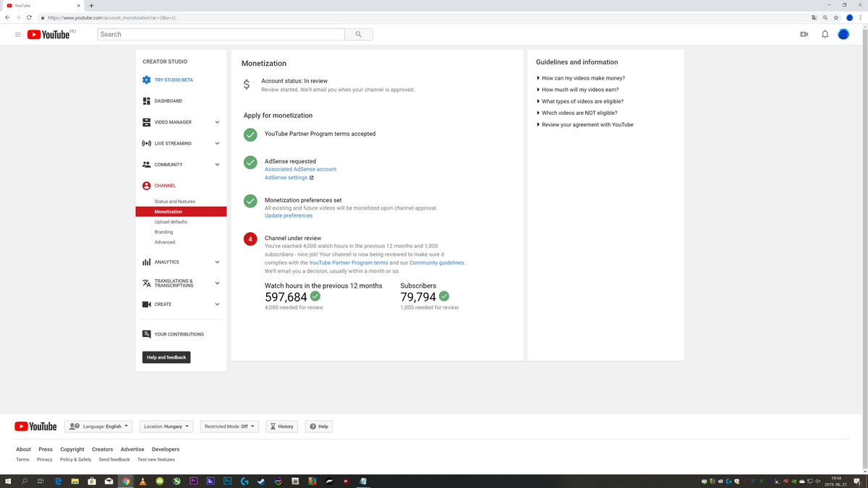
Task: Bookmark this page with the star icon
Action: [836, 17]
